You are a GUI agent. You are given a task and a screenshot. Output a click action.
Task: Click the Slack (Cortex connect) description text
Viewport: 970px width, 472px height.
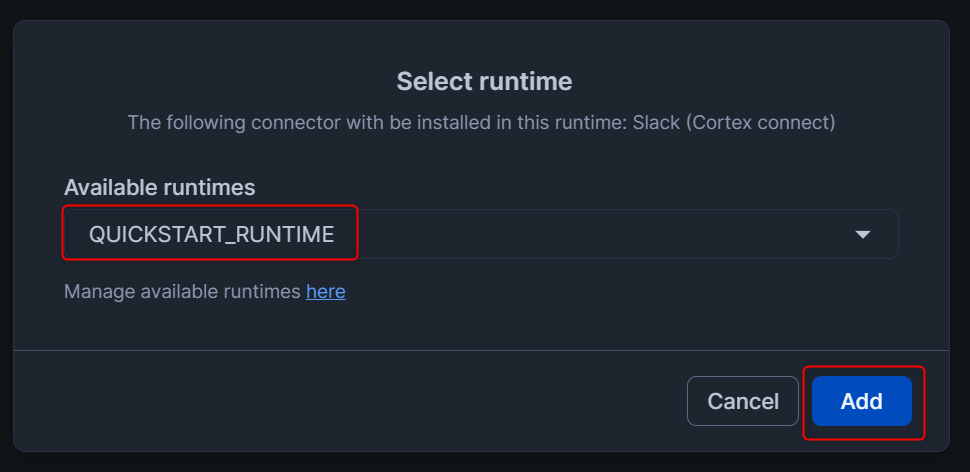pyautogui.click(x=734, y=123)
